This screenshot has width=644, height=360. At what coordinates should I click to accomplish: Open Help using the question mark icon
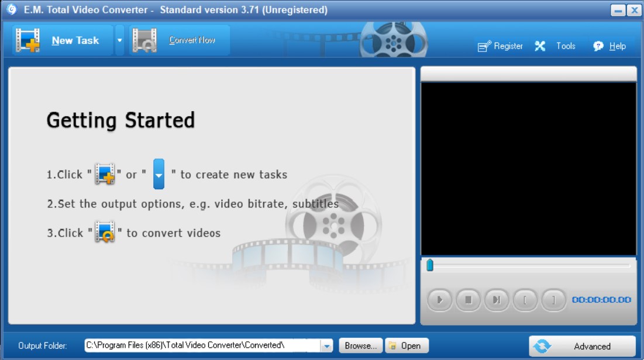pyautogui.click(x=597, y=46)
